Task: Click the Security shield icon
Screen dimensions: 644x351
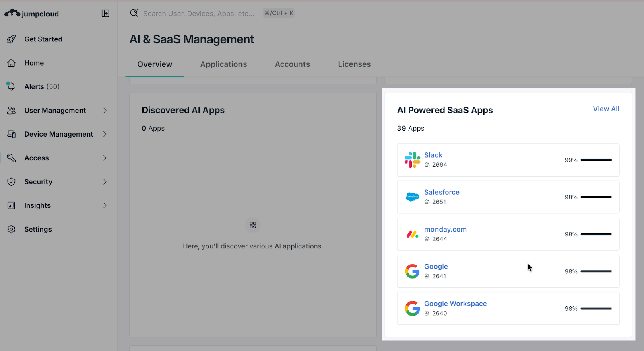Action: pyautogui.click(x=12, y=182)
